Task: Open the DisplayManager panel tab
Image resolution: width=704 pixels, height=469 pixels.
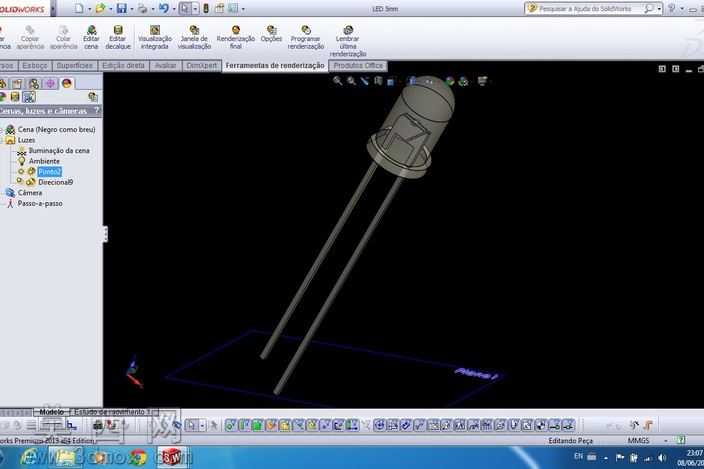Action: (67, 83)
